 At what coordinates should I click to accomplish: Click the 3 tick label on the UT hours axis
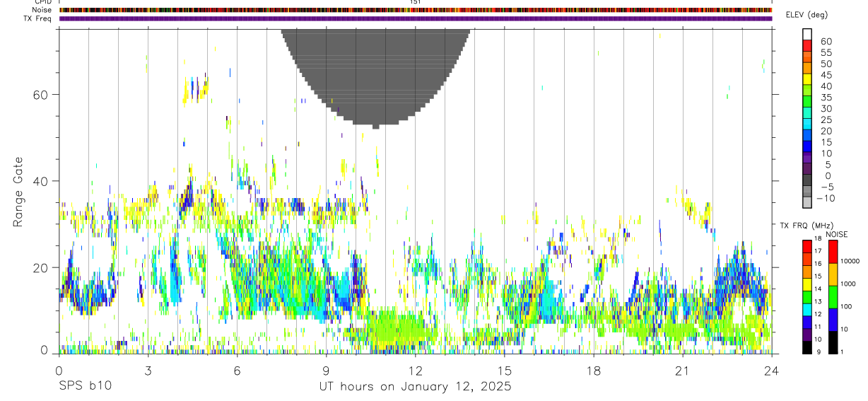tap(148, 371)
